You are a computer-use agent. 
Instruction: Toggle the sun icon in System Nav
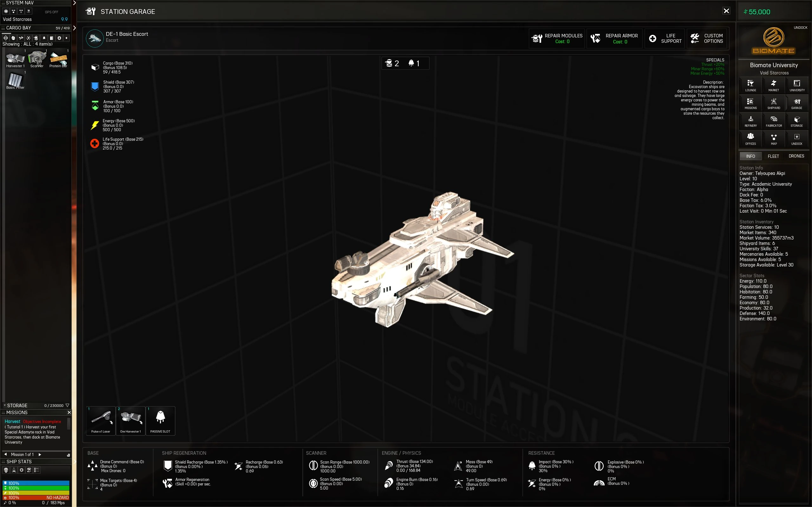point(6,11)
